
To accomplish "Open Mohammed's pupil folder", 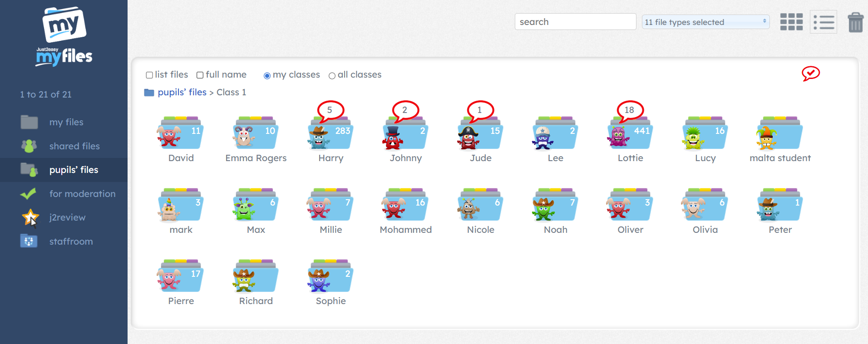I will pyautogui.click(x=405, y=205).
